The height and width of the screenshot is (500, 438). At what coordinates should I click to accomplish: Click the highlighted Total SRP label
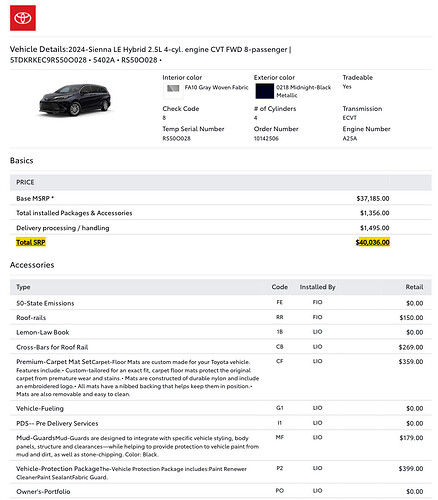pos(31,242)
